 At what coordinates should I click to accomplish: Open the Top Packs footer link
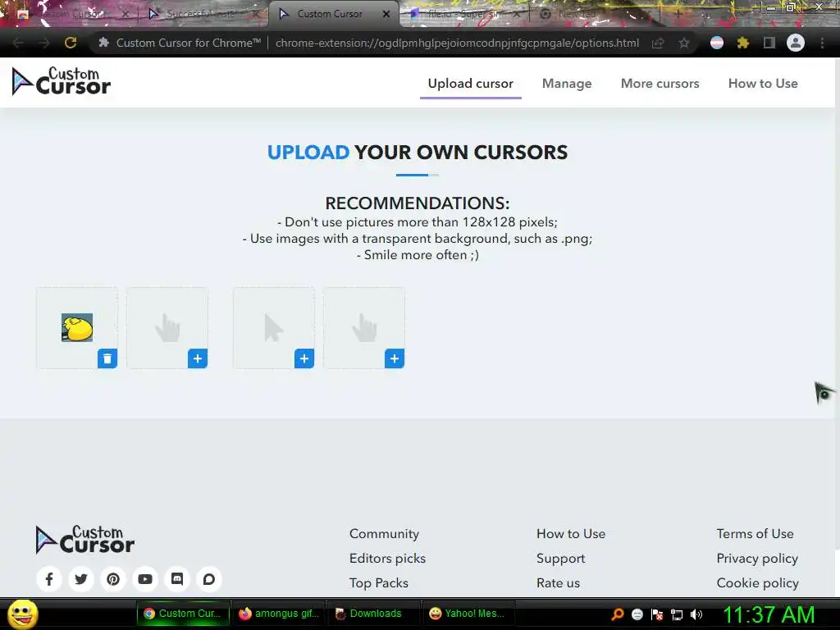(x=379, y=583)
